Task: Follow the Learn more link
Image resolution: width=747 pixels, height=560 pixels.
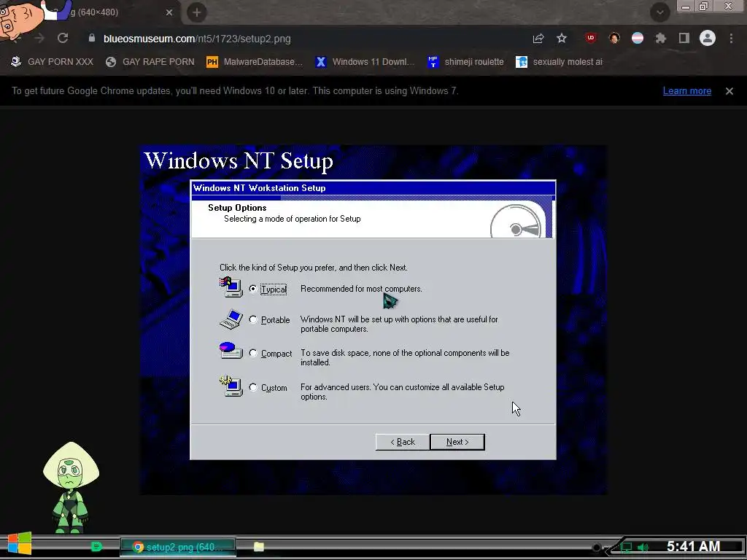Action: pos(687,91)
